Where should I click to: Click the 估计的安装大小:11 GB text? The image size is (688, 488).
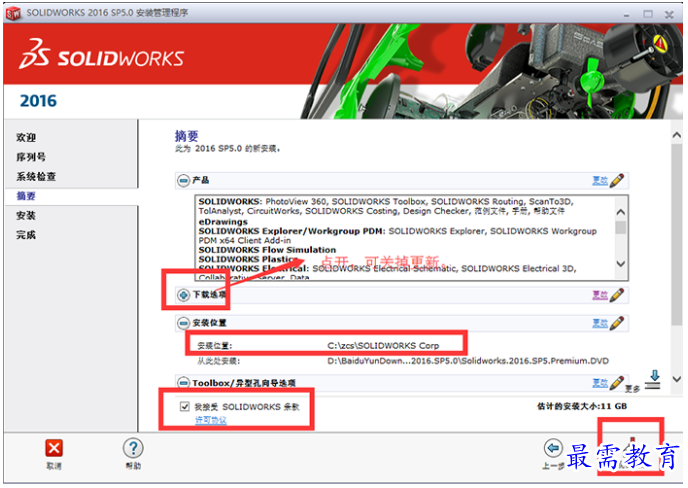click(582, 406)
